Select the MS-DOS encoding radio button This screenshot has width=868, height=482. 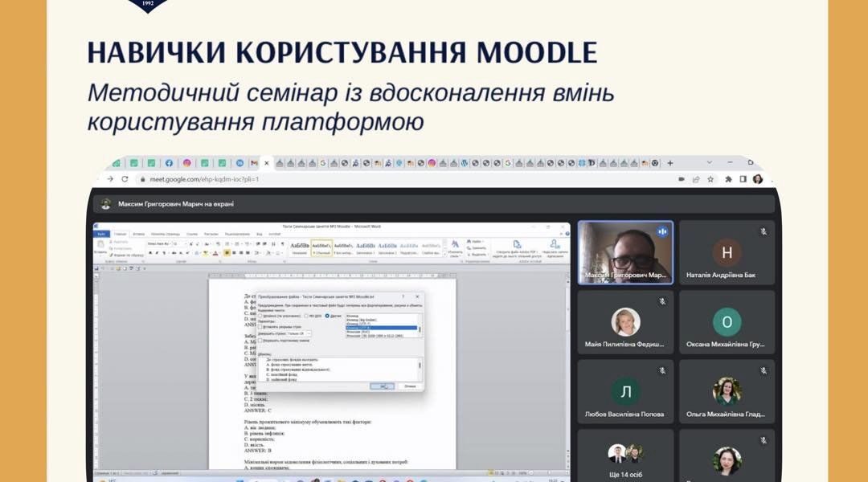pyautogui.click(x=307, y=316)
